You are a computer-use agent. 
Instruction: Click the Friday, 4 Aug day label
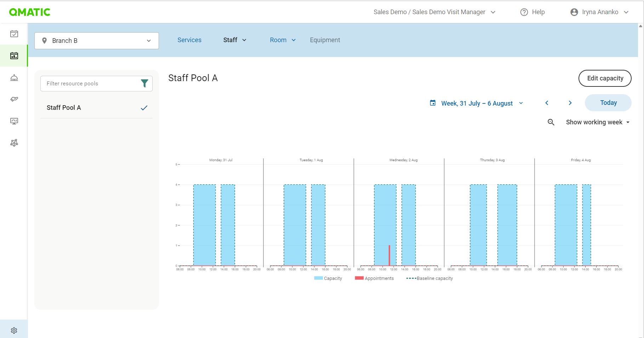click(581, 160)
